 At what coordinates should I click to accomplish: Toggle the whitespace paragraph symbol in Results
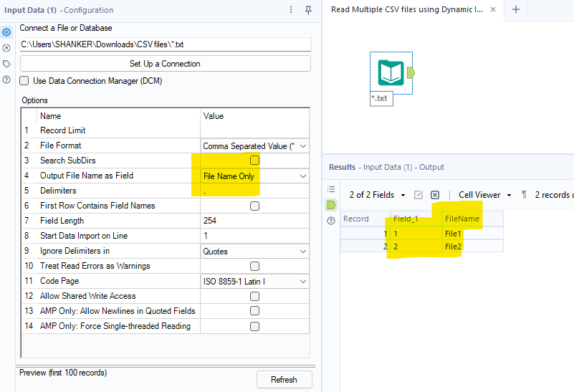click(x=525, y=195)
